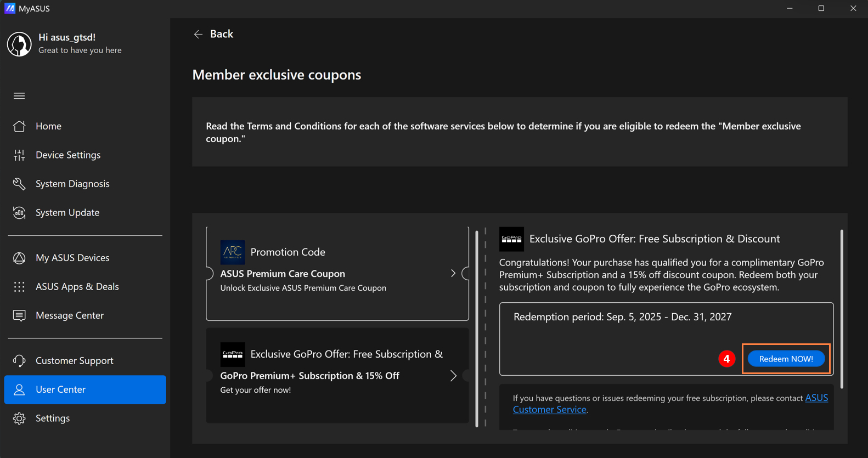
Task: Expand ASUS Premium Care Coupon chevron
Action: (453, 273)
